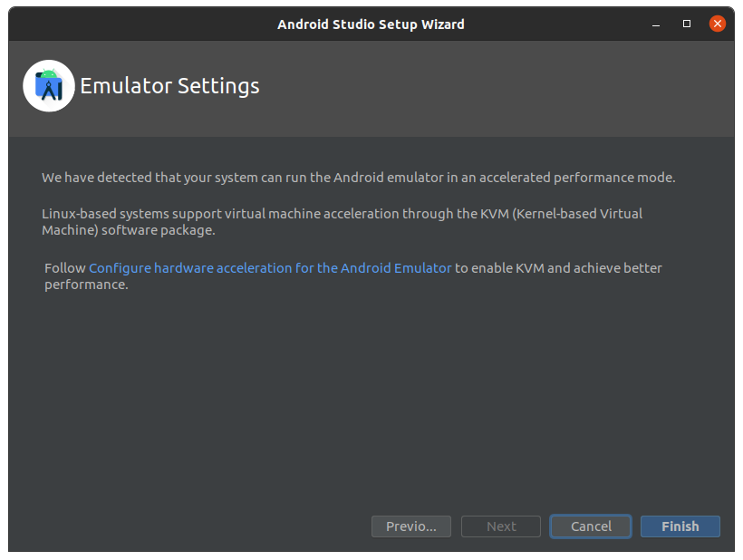Image resolution: width=743 pixels, height=560 pixels.
Task: Open Configure hardware acceleration for Android Emulator link
Action: [270, 268]
